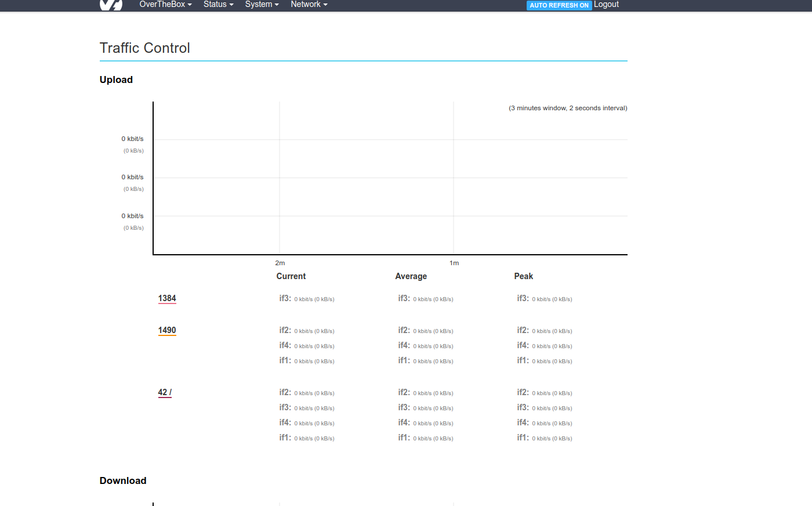Click the Upload section heading
Screen dimensions: 812x506
point(116,79)
